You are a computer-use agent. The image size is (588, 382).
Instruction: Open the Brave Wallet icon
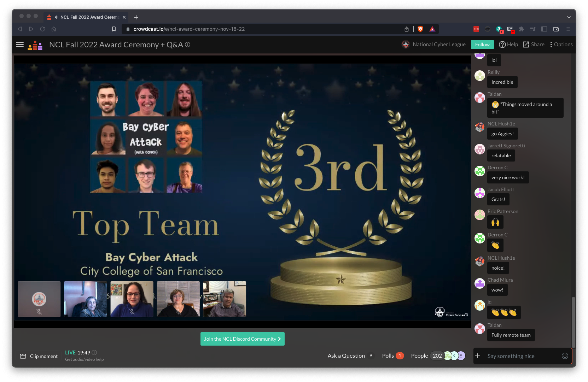pos(556,29)
